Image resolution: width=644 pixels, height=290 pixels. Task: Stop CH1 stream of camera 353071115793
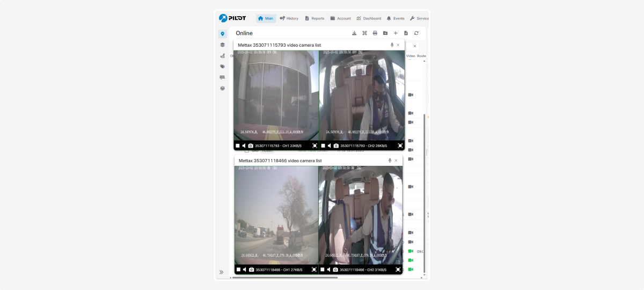pos(238,146)
